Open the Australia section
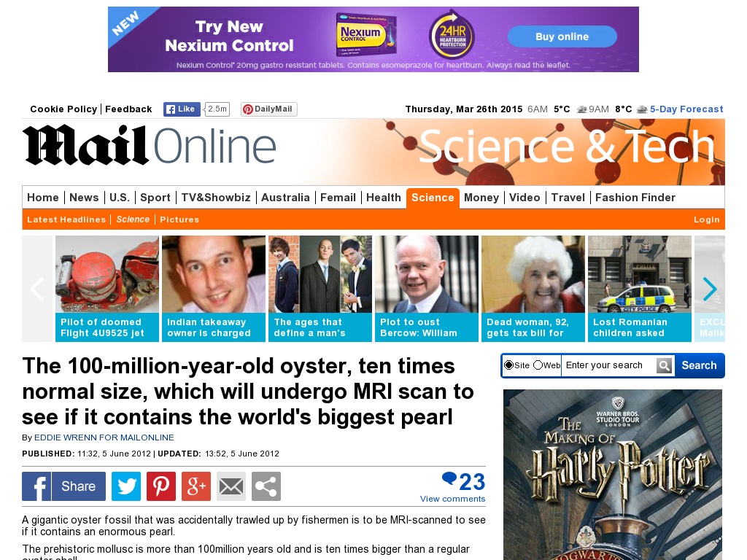Image resolution: width=747 pixels, height=560 pixels. pos(285,198)
